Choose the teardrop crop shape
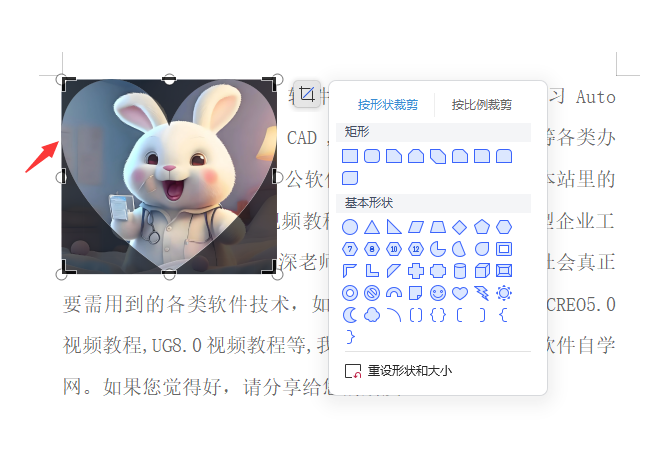 (482, 249)
